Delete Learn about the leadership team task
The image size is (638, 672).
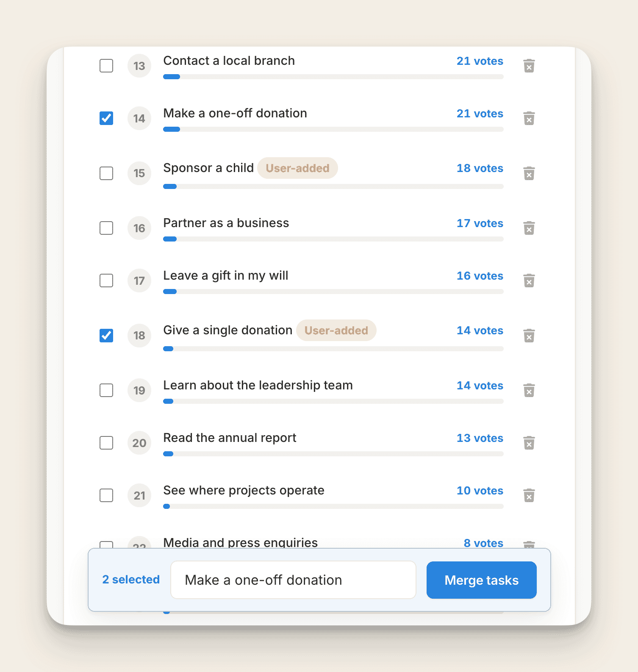(529, 390)
